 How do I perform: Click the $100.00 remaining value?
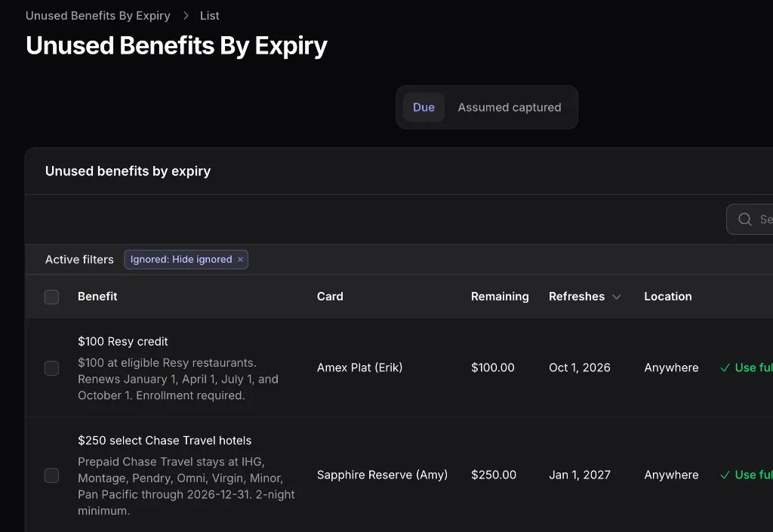(x=492, y=368)
